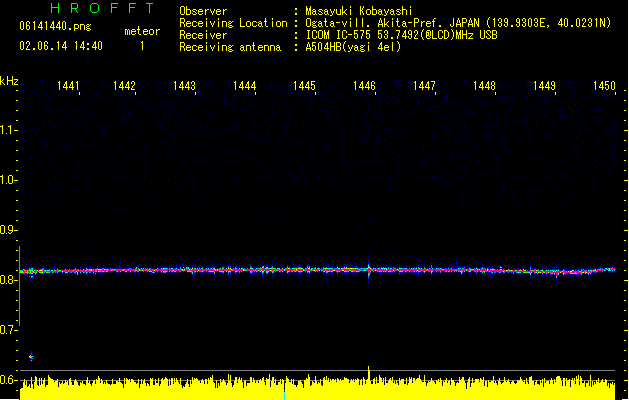The height and width of the screenshot is (400, 629).
Task: Click the 1450 time marker
Action: pos(603,87)
